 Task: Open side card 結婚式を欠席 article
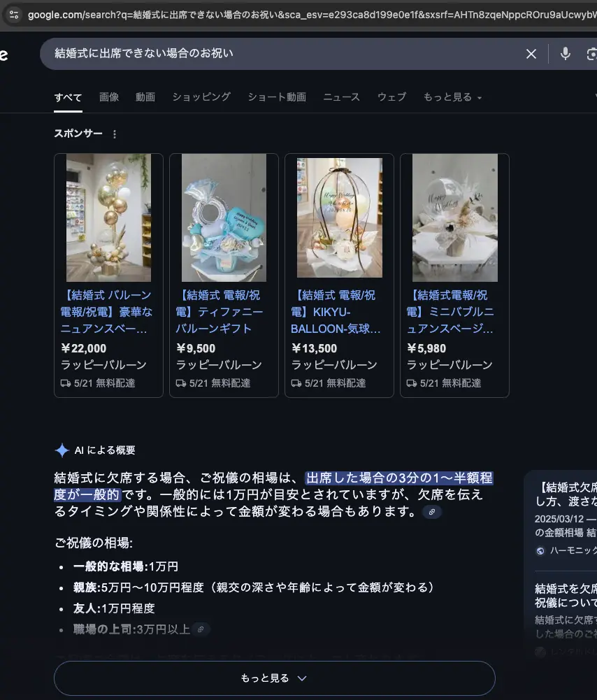point(566,596)
